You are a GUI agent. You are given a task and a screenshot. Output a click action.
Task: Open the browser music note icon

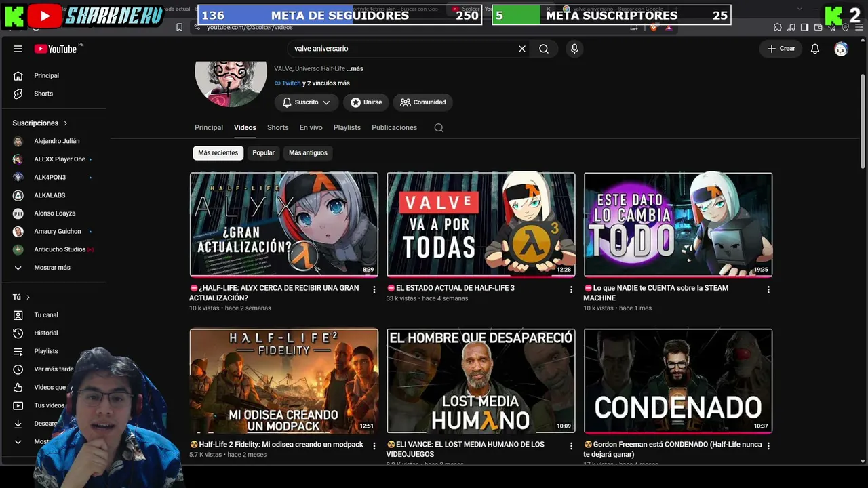click(x=791, y=27)
